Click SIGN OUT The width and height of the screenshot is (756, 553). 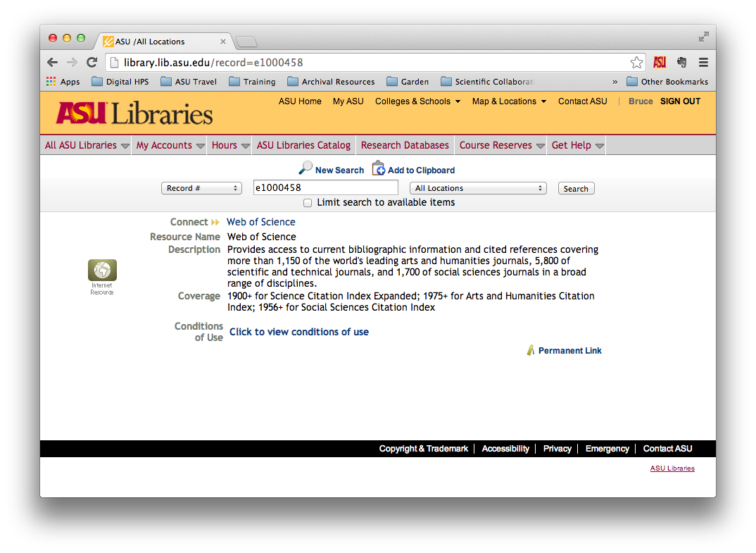point(680,101)
